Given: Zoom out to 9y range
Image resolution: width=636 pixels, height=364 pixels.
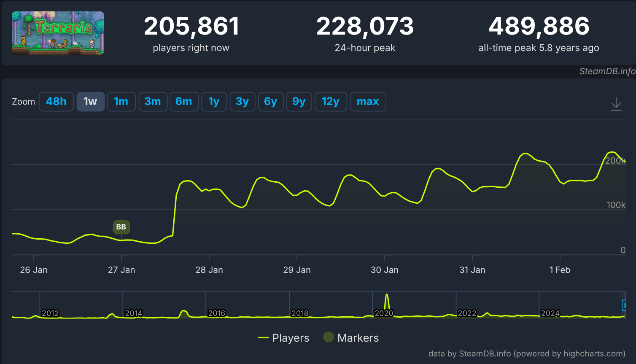Looking at the screenshot, I should 299,102.
